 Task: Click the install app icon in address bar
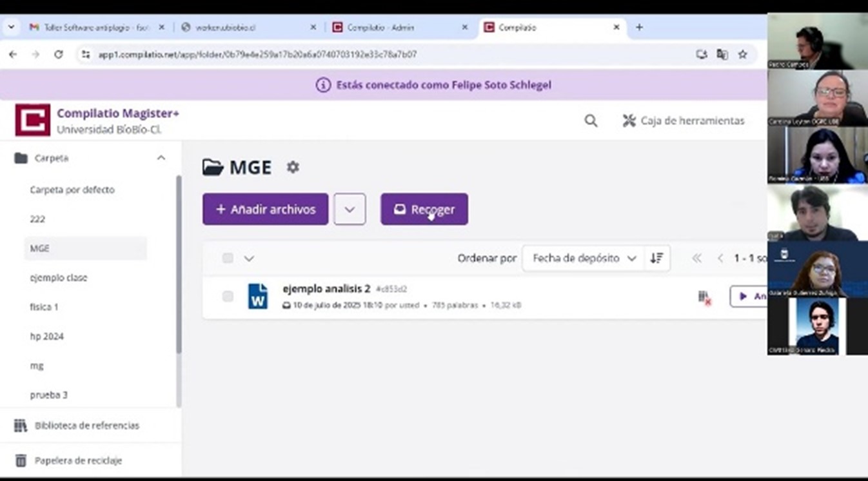tap(702, 55)
